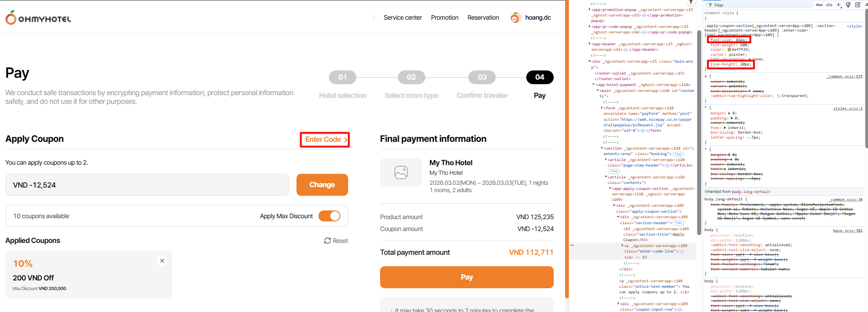Toggle the :hov element state button

819,5
